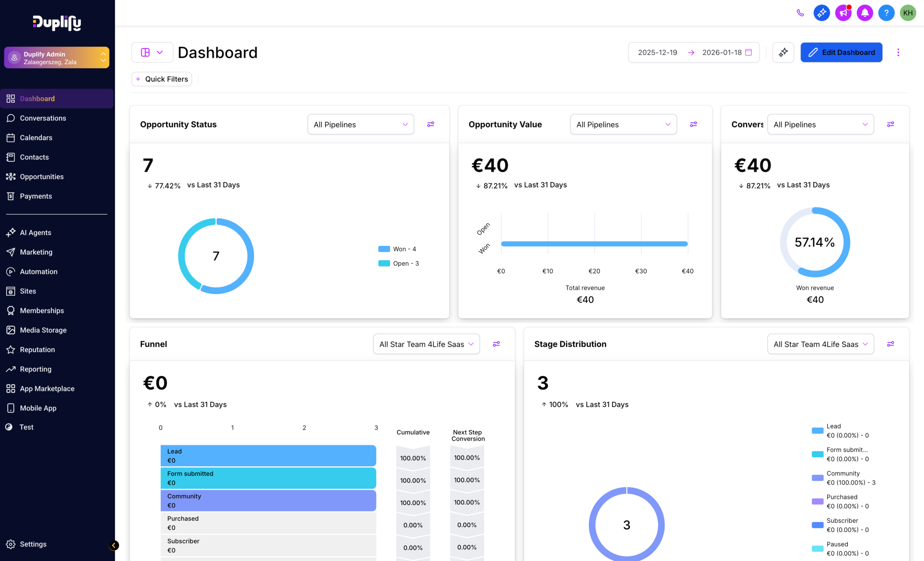Viewport: 924px width, 561px height.
Task: Click the three-dot more options menu
Action: click(898, 52)
